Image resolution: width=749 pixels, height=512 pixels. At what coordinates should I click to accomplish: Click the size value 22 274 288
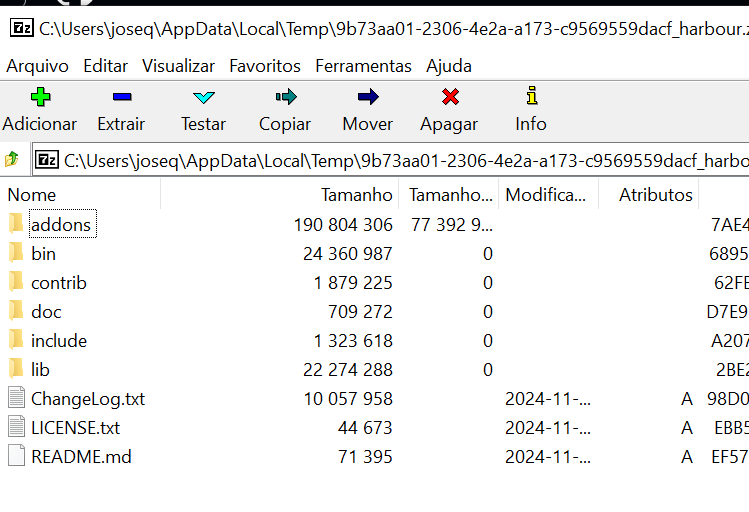click(x=348, y=370)
